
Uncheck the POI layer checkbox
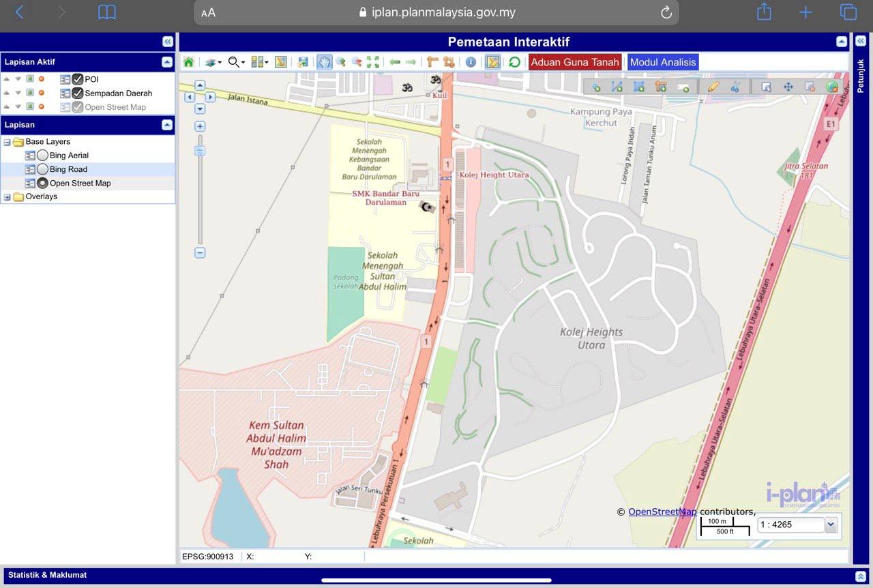(78, 79)
